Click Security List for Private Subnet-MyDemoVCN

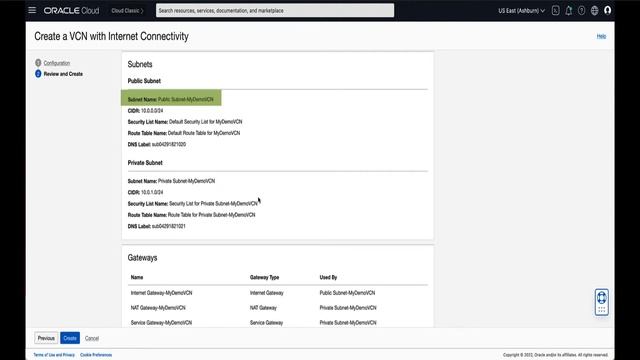[213, 203]
